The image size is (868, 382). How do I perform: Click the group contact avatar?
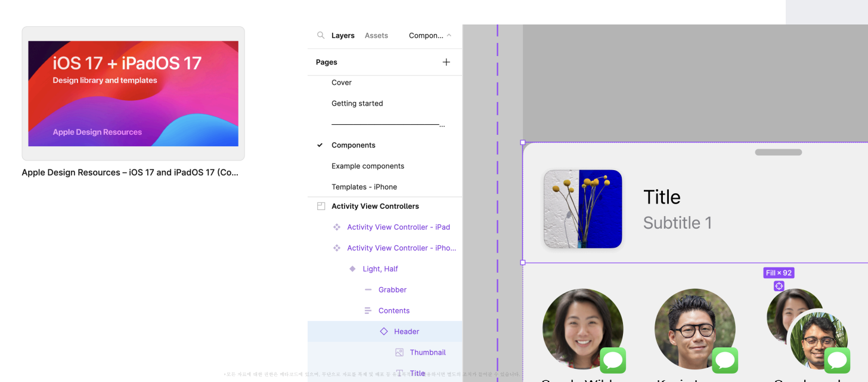[807, 329]
